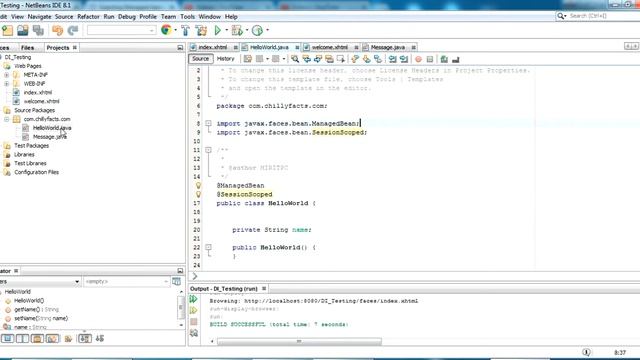
Task: Open the project configuration combo box
Action: [x=122, y=30]
